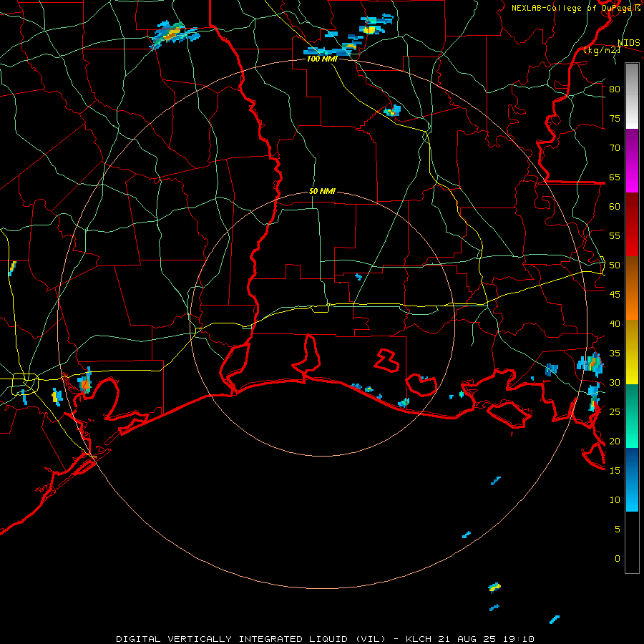The image size is (644, 644).
Task: Select scale value 40 on the legend
Action: pyautogui.click(x=615, y=323)
